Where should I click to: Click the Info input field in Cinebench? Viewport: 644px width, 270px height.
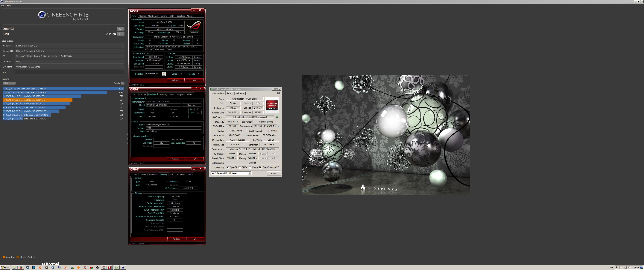69,72
